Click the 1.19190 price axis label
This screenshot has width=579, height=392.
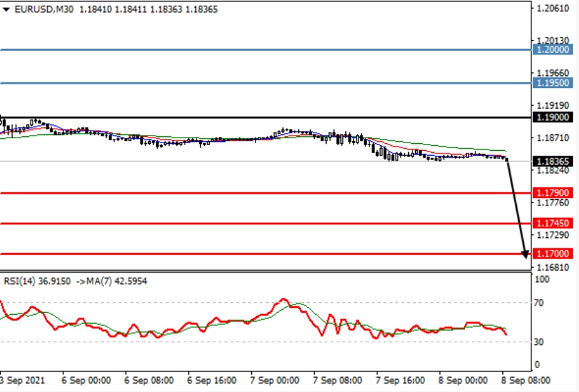(553, 106)
